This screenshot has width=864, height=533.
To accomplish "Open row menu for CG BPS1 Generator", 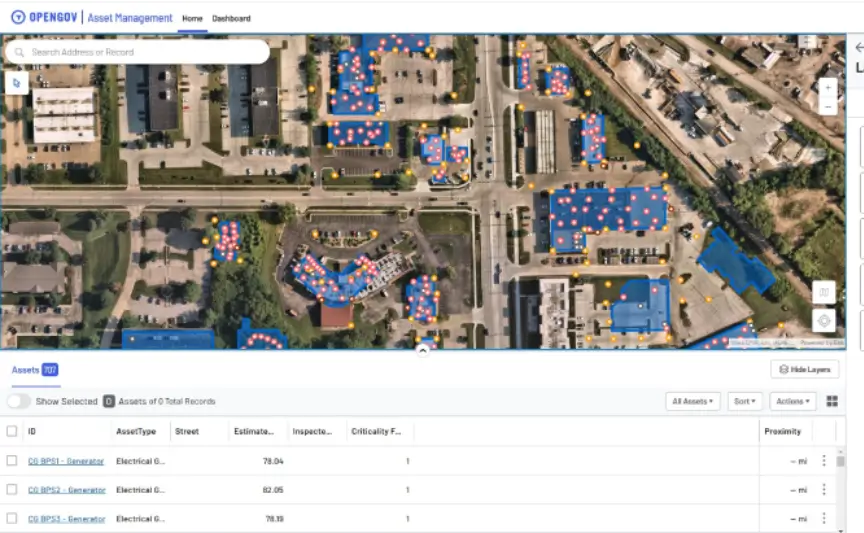I will point(824,460).
